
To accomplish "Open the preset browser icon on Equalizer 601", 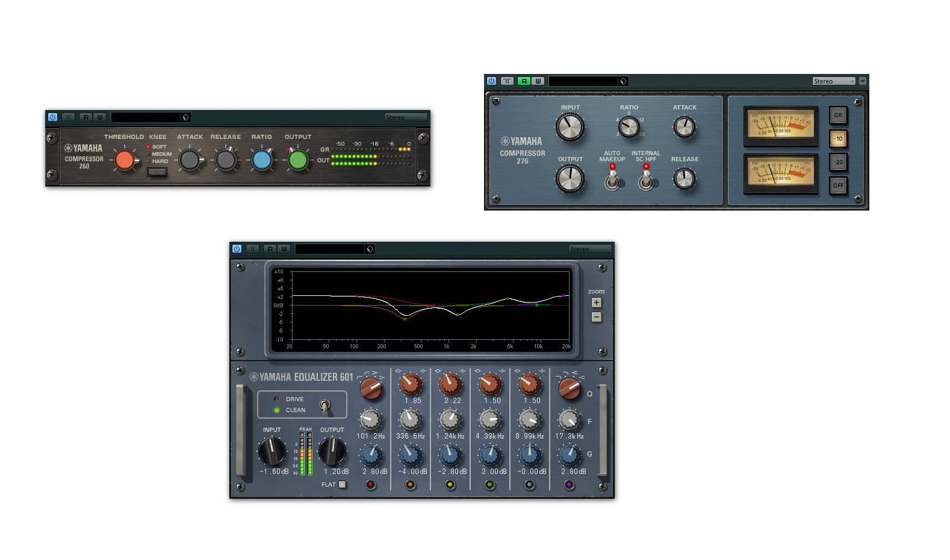I will pos(370,248).
